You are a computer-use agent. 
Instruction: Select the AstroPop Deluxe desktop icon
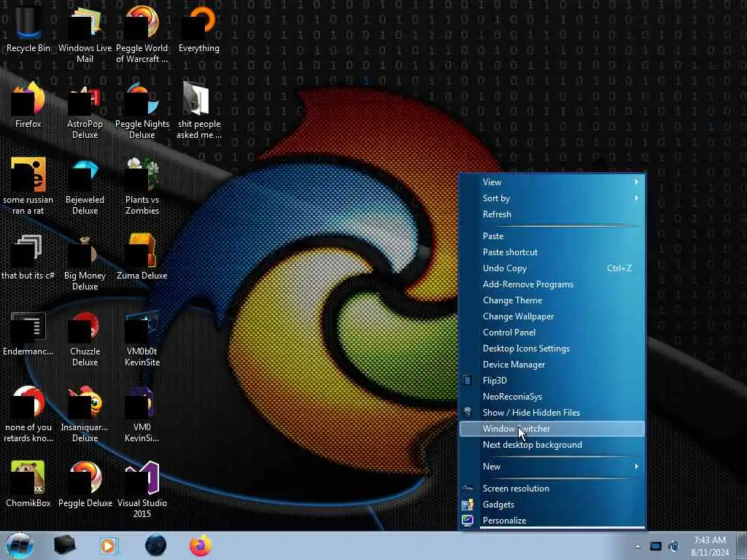pos(85,111)
